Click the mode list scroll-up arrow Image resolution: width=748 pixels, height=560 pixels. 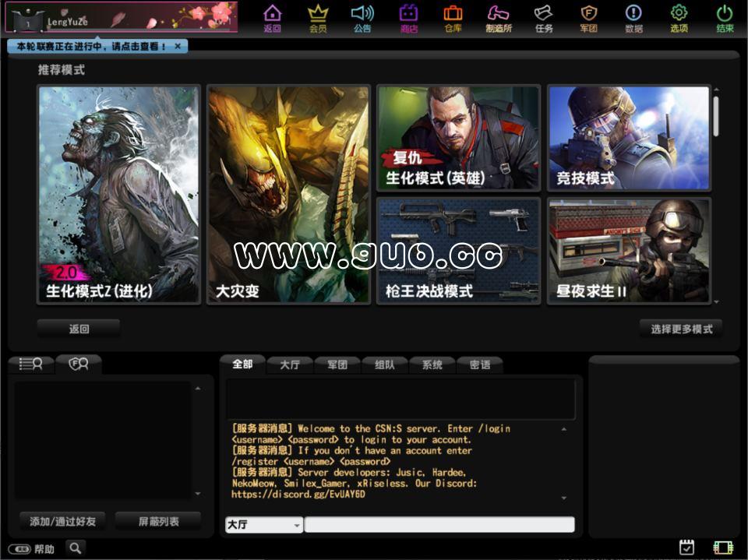point(716,90)
